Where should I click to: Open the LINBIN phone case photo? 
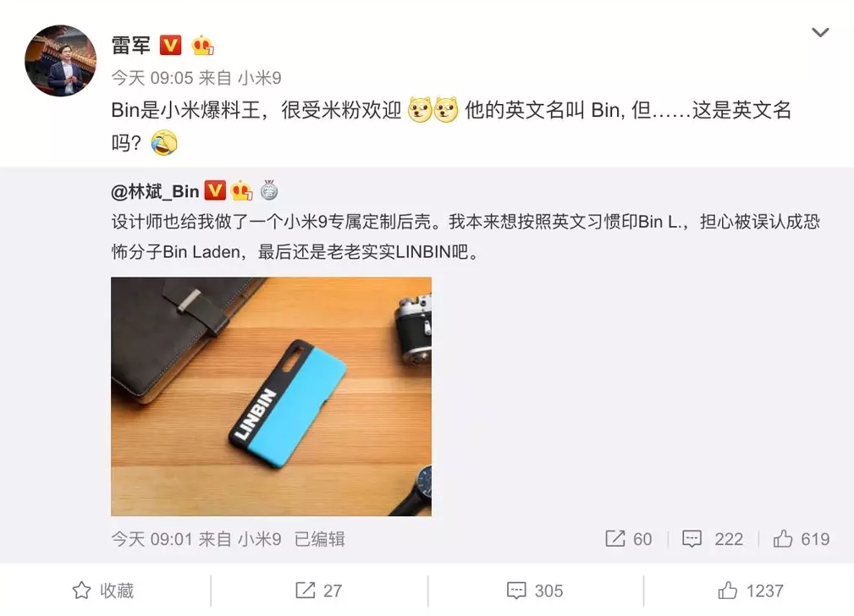pyautogui.click(x=271, y=397)
